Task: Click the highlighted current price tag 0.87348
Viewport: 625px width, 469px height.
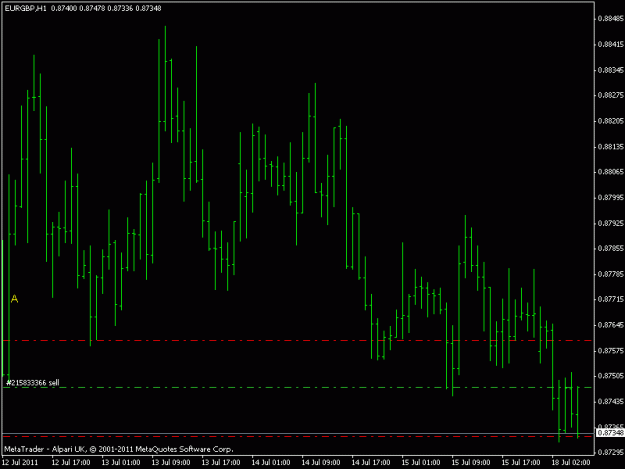Action: (x=610, y=433)
